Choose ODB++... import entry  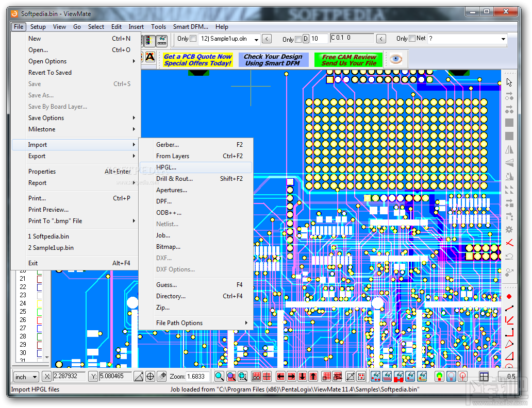coord(196,213)
